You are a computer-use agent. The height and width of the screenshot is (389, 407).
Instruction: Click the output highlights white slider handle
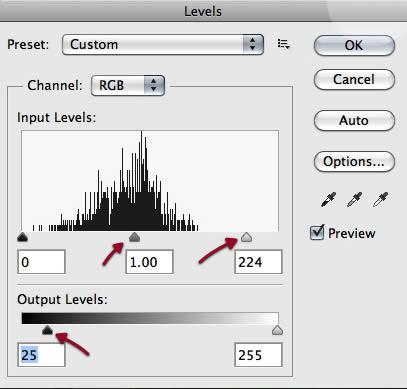(277, 330)
